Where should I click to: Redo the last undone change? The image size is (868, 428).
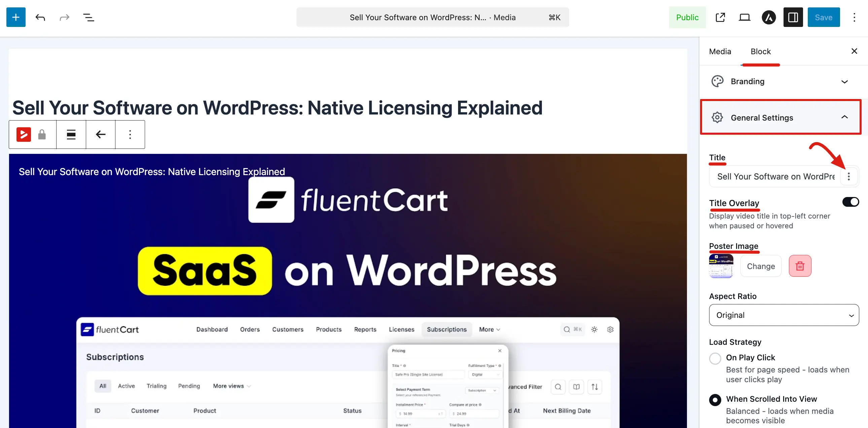coord(64,17)
